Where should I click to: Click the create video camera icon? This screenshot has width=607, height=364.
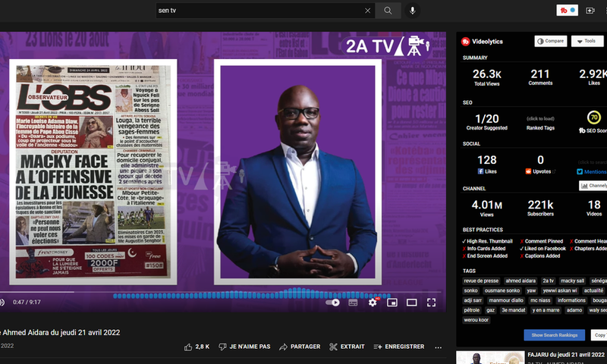[590, 11]
